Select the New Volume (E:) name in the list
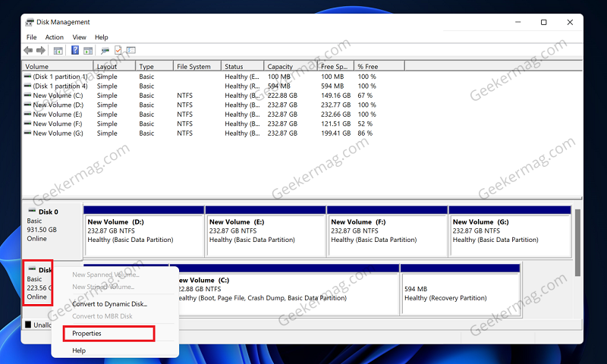607x364 pixels. (58, 114)
